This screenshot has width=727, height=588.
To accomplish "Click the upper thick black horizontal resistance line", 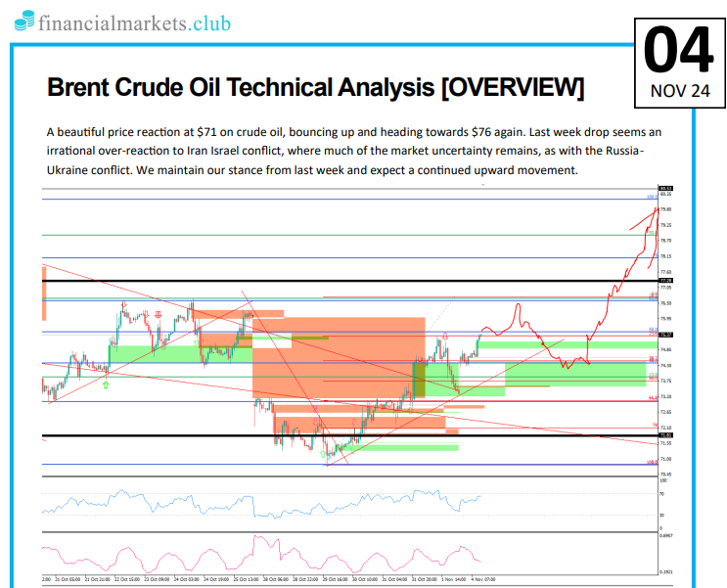I will (x=294, y=281).
